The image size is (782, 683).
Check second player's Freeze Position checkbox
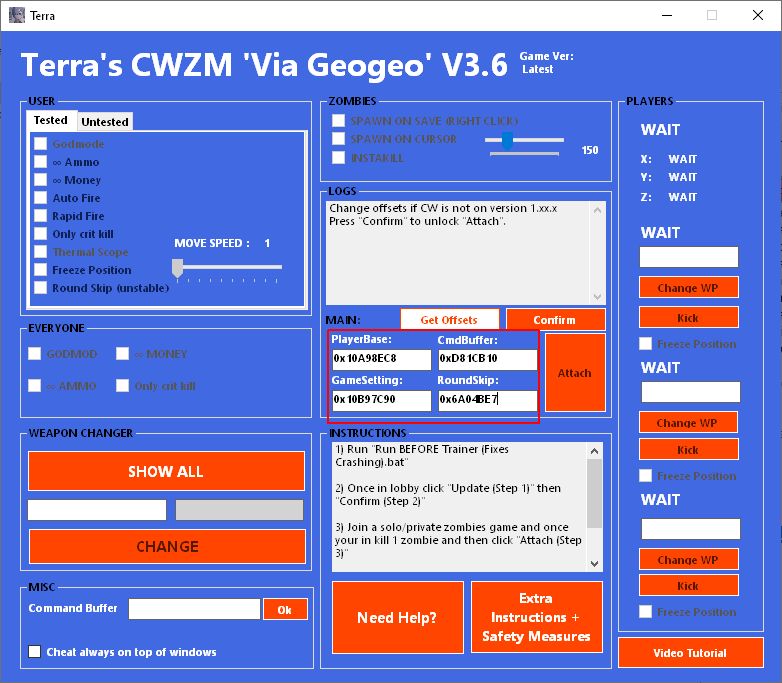click(645, 475)
